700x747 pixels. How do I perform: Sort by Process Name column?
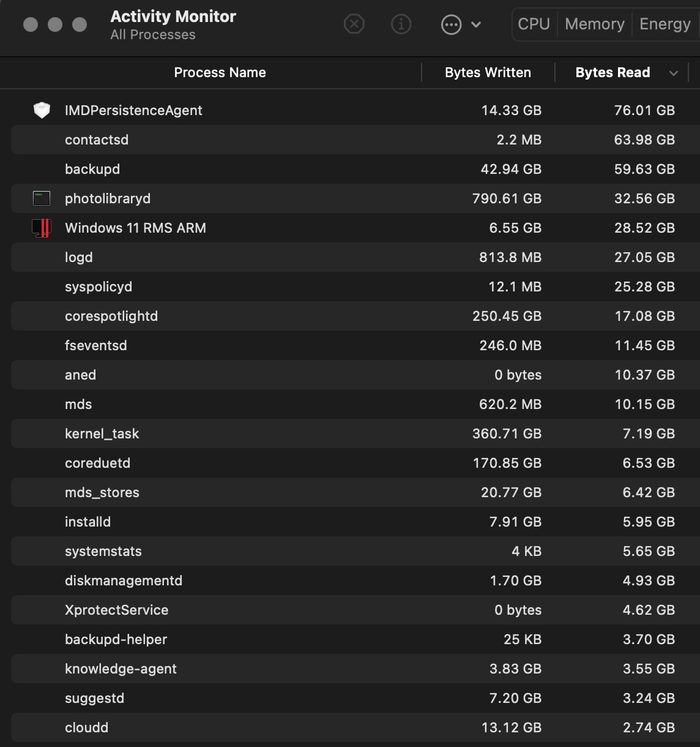pyautogui.click(x=220, y=72)
